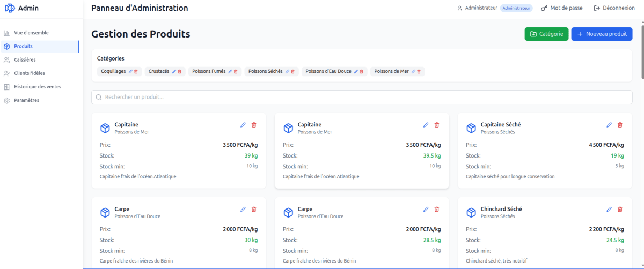The height and width of the screenshot is (269, 644).
Task: Click the green 19 kg stock value
Action: (617, 155)
